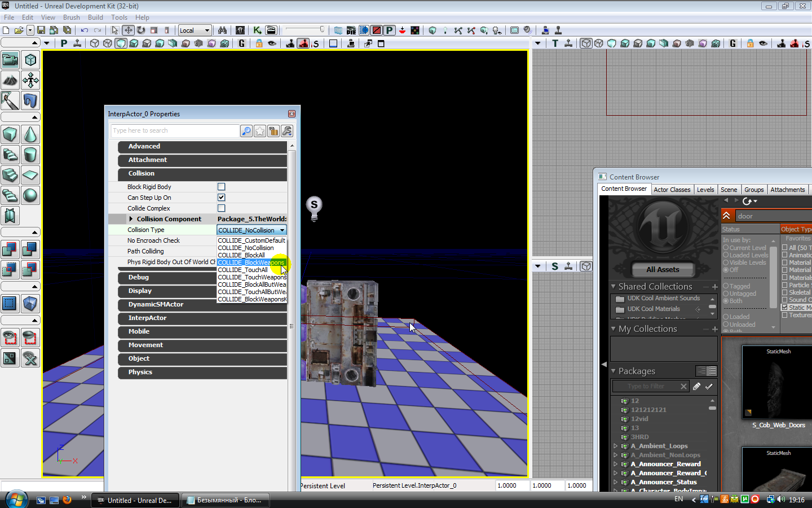Click the Sphere brush builder icon

(x=30, y=195)
